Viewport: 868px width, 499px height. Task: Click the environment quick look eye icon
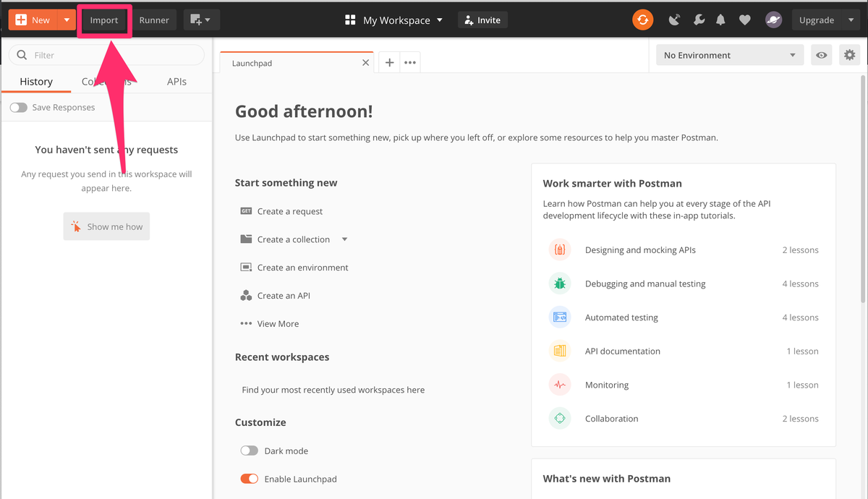point(821,55)
